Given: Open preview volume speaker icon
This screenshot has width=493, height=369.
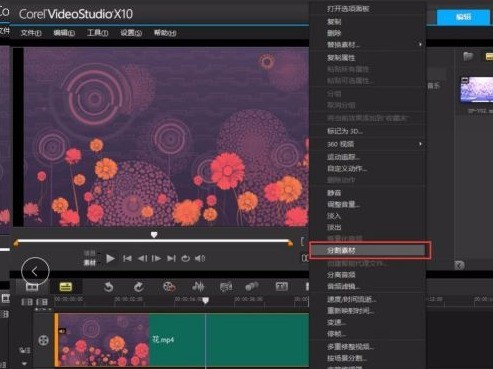Looking at the screenshot, I should (200, 258).
